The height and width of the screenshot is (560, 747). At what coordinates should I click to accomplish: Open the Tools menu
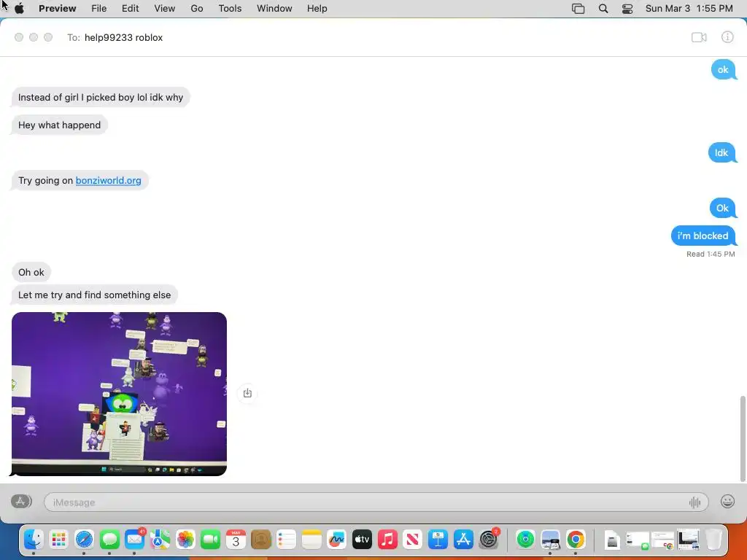coord(230,9)
